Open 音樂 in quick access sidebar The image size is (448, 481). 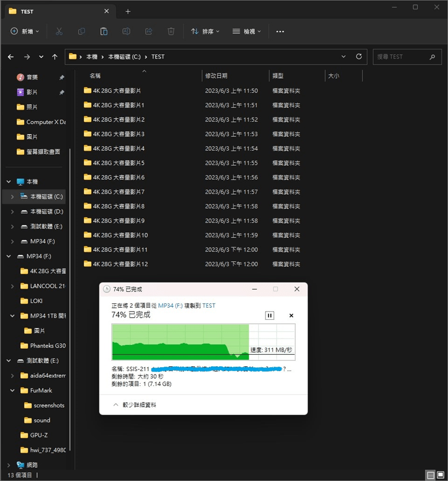coord(32,77)
